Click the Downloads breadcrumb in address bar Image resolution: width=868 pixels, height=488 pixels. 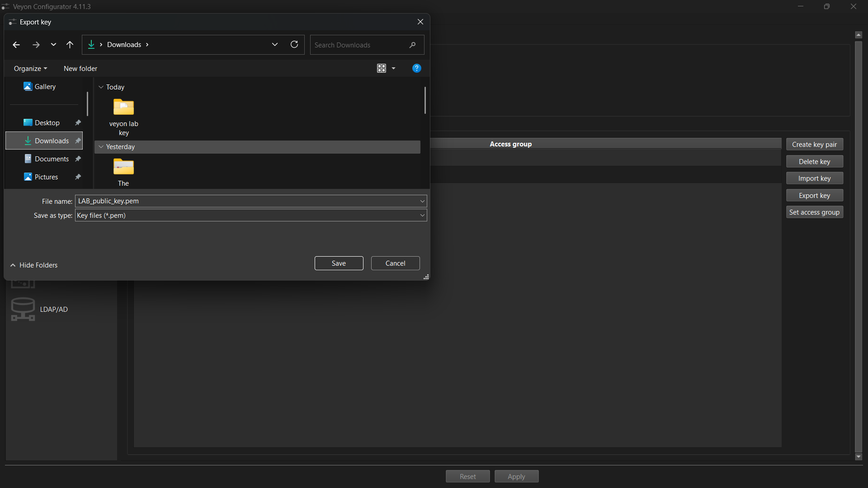[x=124, y=45]
